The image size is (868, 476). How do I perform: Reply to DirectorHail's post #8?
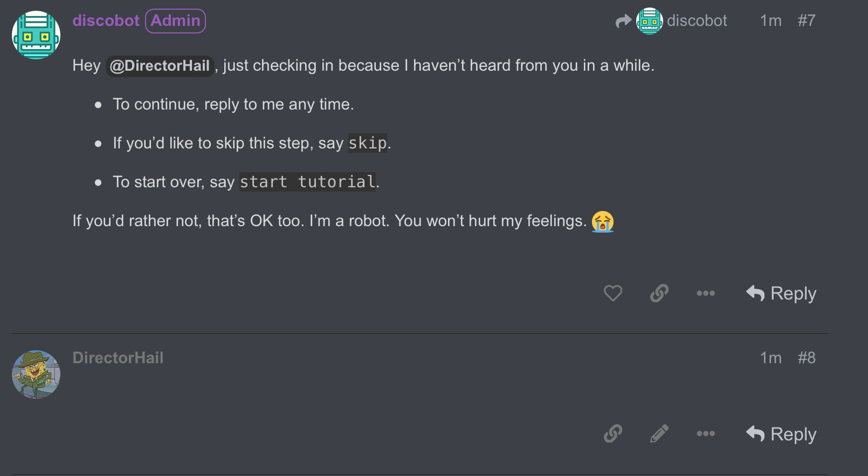pos(781,434)
